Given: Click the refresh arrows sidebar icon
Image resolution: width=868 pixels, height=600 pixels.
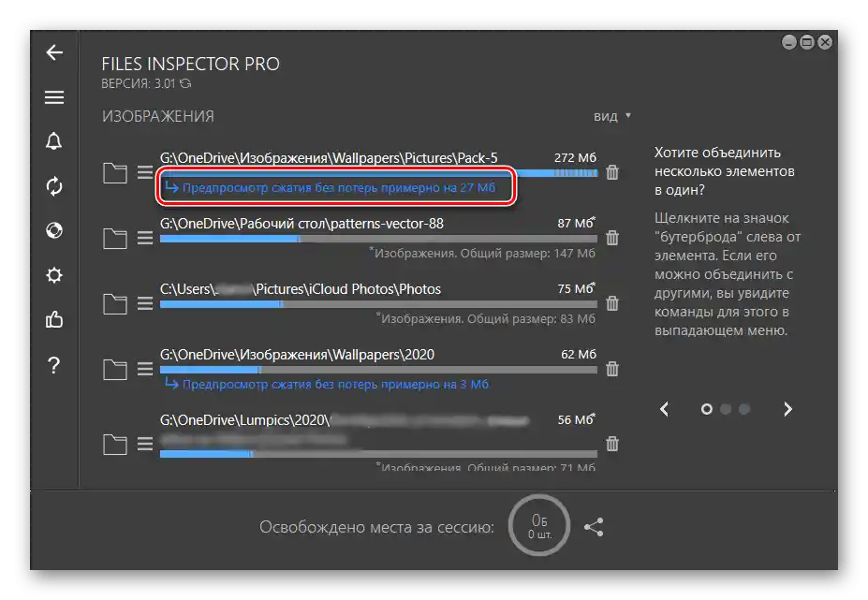Looking at the screenshot, I should coord(54,186).
